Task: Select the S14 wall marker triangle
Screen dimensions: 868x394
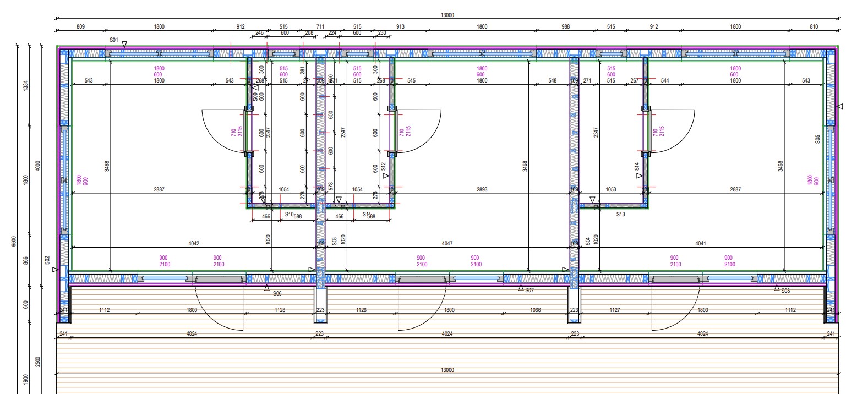Action: point(639,176)
